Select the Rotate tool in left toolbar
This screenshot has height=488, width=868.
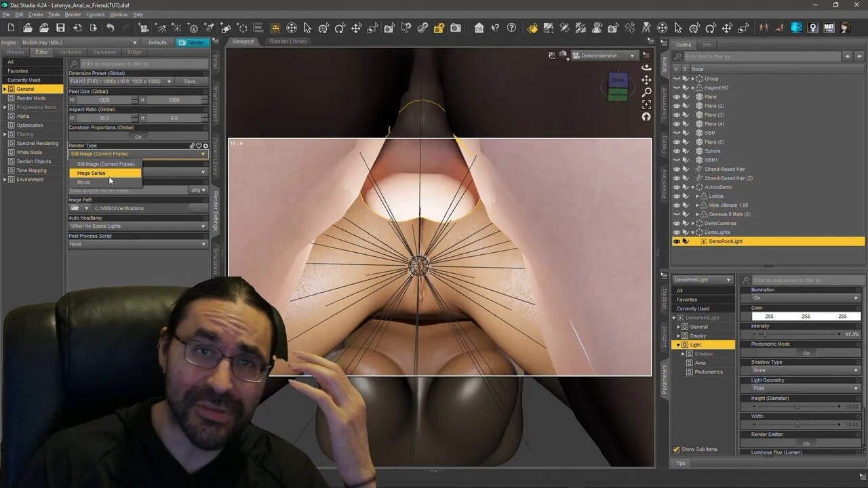pos(340,28)
